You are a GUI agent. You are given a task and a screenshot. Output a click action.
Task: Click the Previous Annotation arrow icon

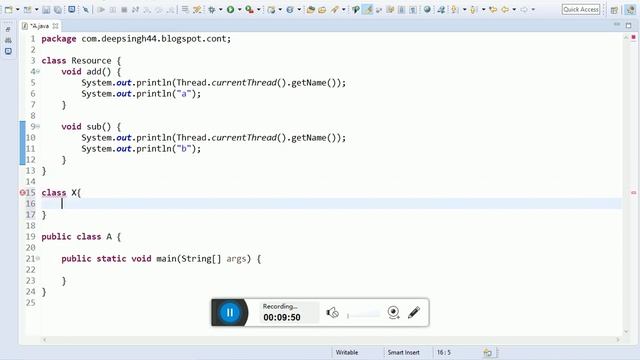click(473, 9)
